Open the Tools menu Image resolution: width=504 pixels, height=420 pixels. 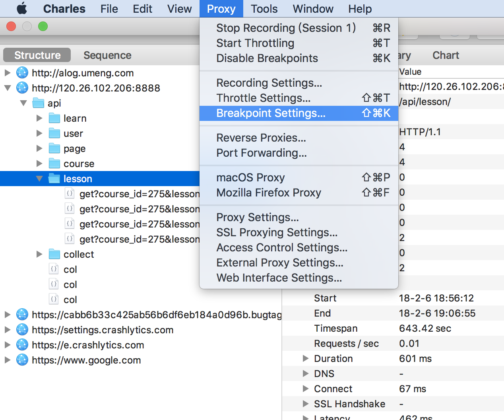pos(264,8)
